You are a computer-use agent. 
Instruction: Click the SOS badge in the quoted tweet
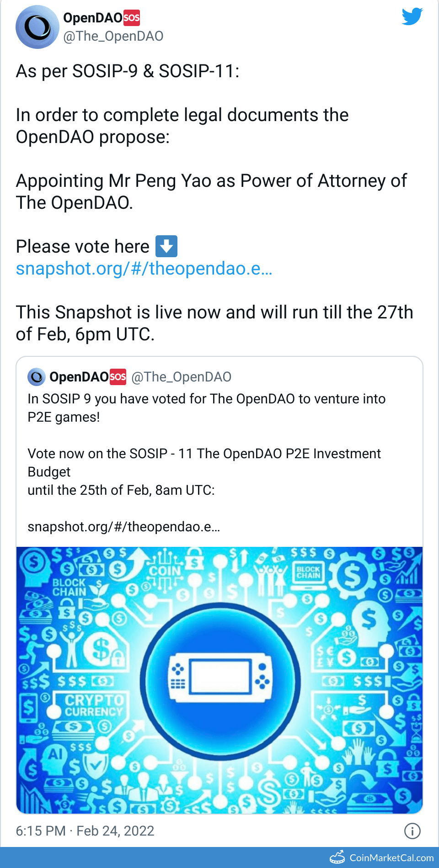118,377
